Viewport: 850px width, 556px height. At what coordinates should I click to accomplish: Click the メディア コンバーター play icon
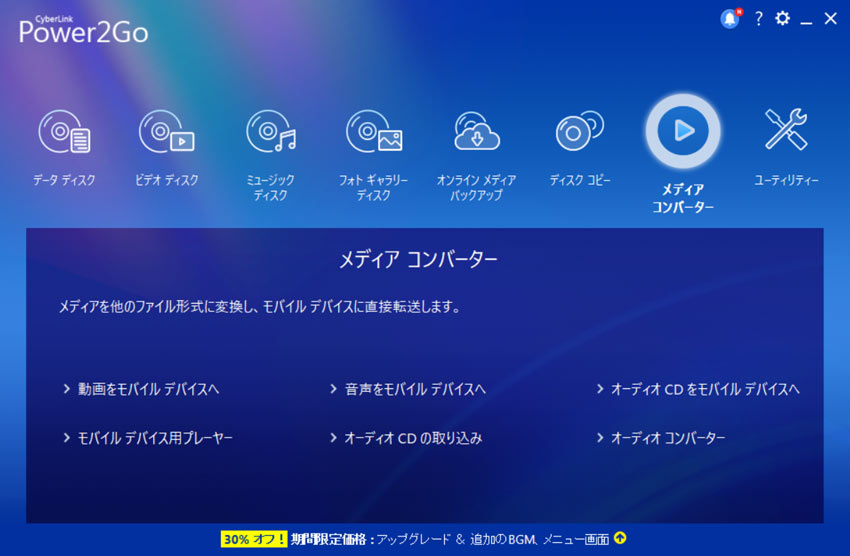pos(682,131)
